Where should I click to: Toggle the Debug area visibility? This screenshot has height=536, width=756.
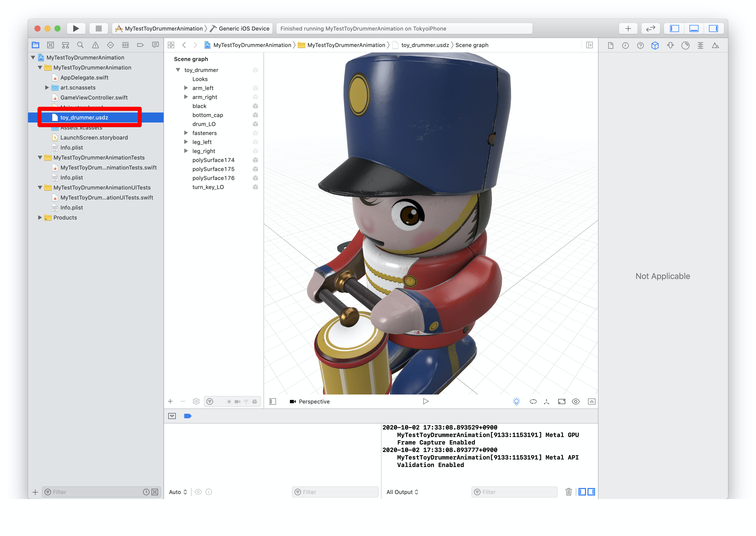694,28
